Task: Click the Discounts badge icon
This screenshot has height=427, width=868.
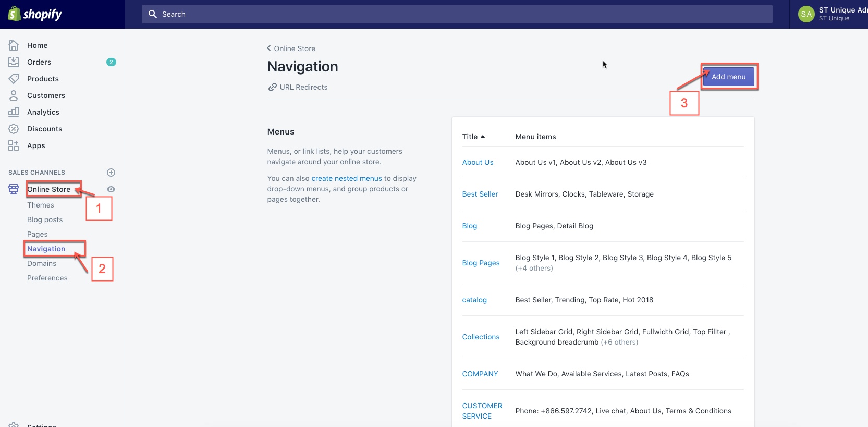Action: point(14,129)
